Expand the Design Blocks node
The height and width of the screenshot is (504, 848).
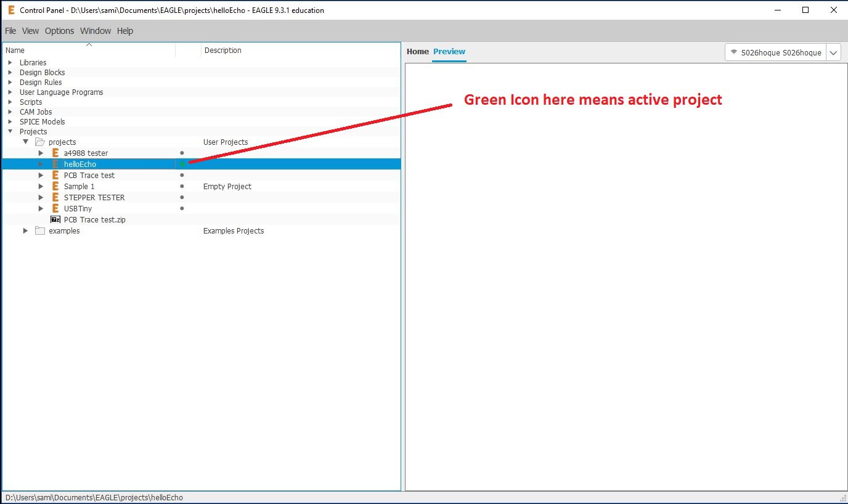tap(10, 72)
